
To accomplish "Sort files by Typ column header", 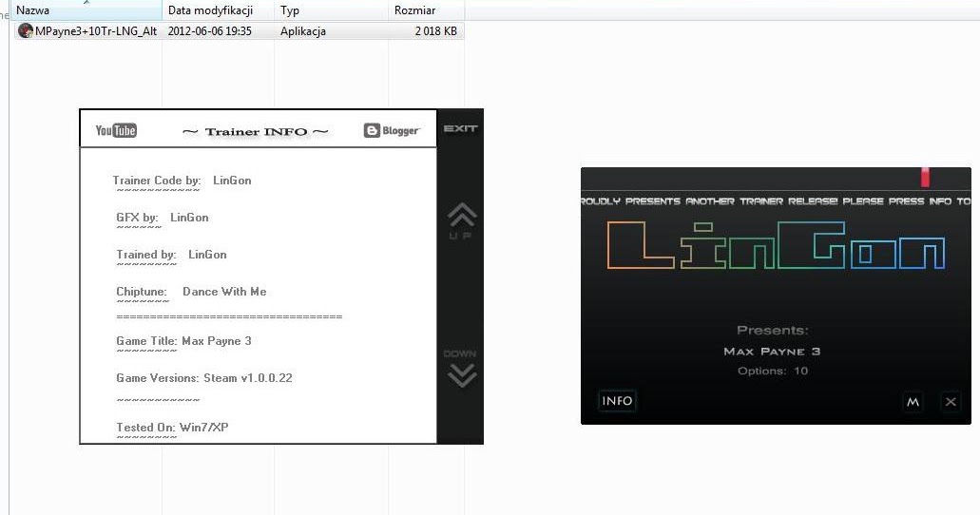I will pyautogui.click(x=331, y=10).
